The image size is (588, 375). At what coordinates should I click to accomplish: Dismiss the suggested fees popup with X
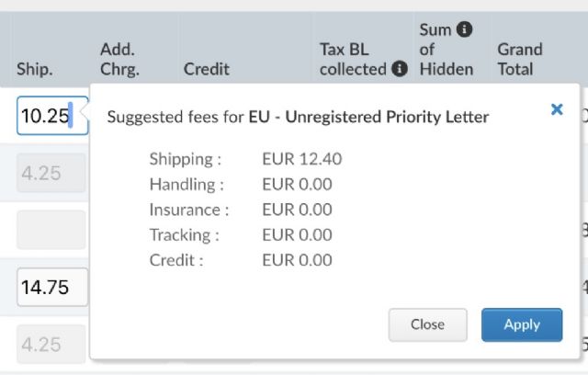click(557, 109)
